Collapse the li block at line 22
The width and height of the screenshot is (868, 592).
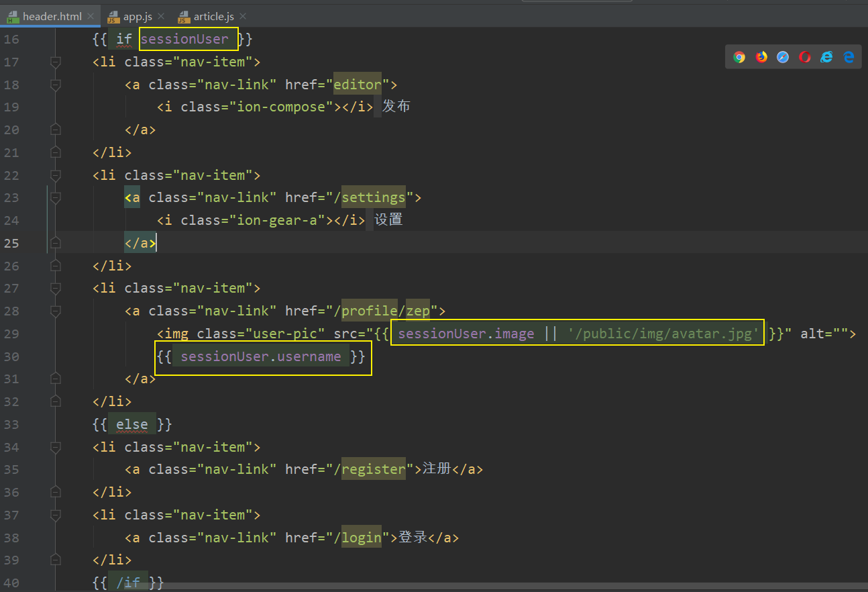pyautogui.click(x=56, y=175)
